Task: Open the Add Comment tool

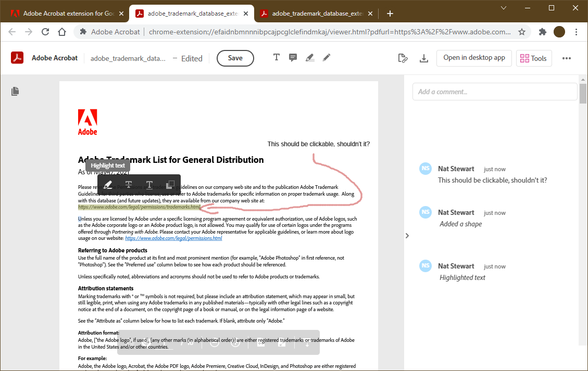Action: click(x=293, y=58)
